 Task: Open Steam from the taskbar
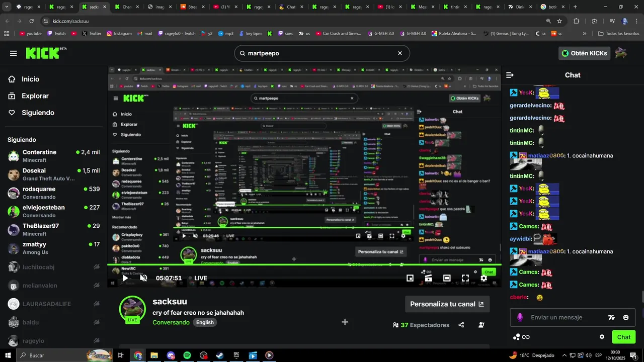tap(220, 355)
